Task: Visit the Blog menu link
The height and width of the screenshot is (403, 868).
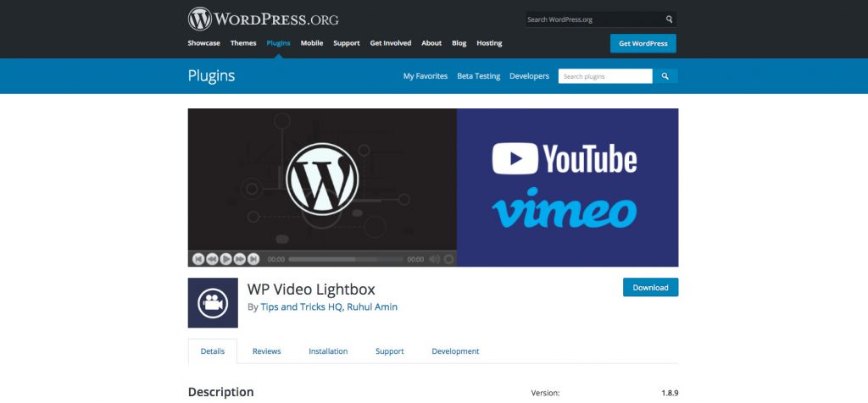Action: [x=459, y=43]
